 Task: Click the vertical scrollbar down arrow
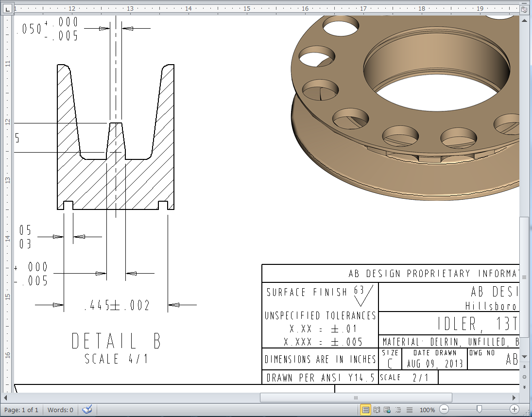pyautogui.click(x=524, y=357)
